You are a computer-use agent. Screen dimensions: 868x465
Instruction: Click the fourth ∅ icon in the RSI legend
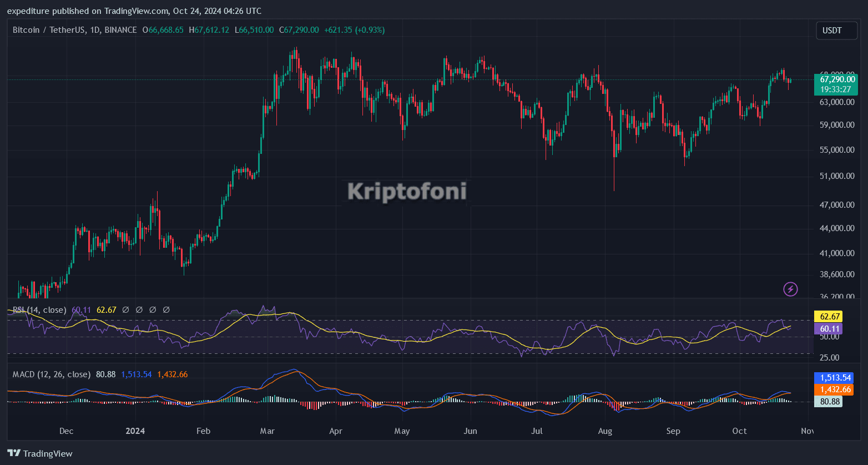166,309
